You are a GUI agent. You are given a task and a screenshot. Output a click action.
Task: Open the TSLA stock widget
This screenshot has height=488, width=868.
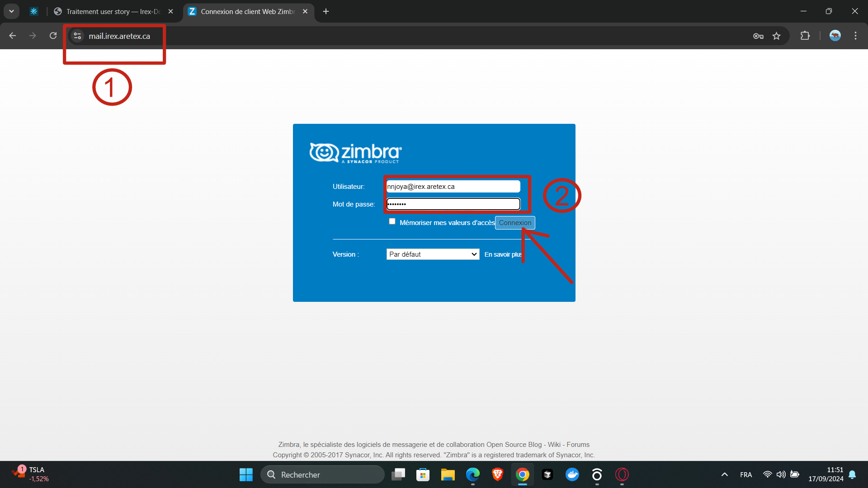point(30,474)
